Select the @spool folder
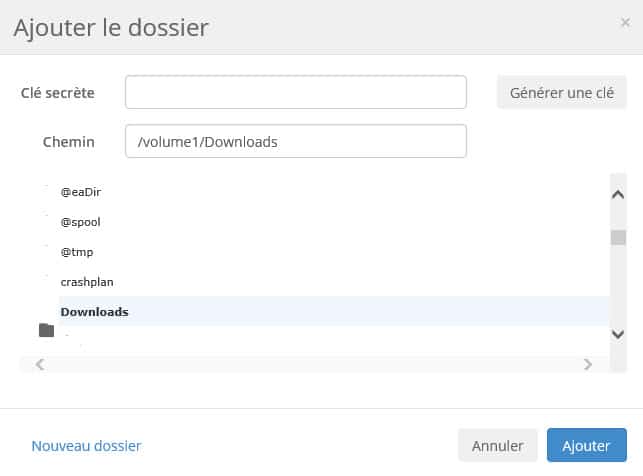The height and width of the screenshot is (476, 643). tap(80, 222)
